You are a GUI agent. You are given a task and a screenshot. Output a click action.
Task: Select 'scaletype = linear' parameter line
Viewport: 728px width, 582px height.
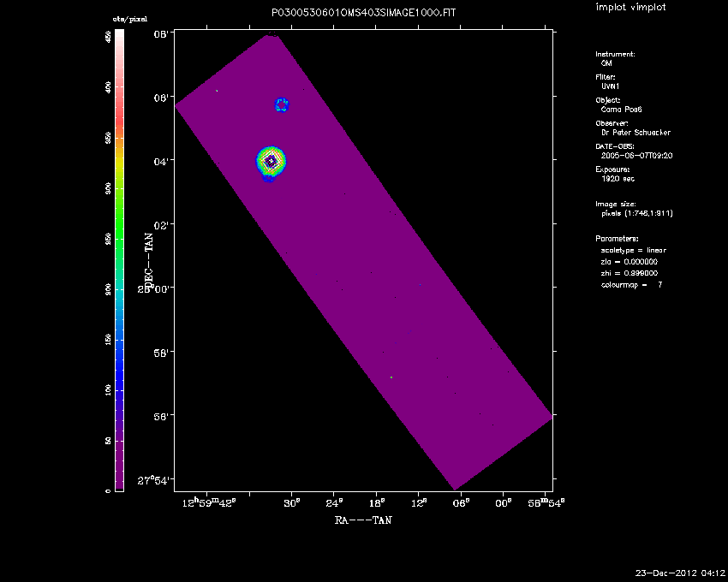click(x=633, y=250)
